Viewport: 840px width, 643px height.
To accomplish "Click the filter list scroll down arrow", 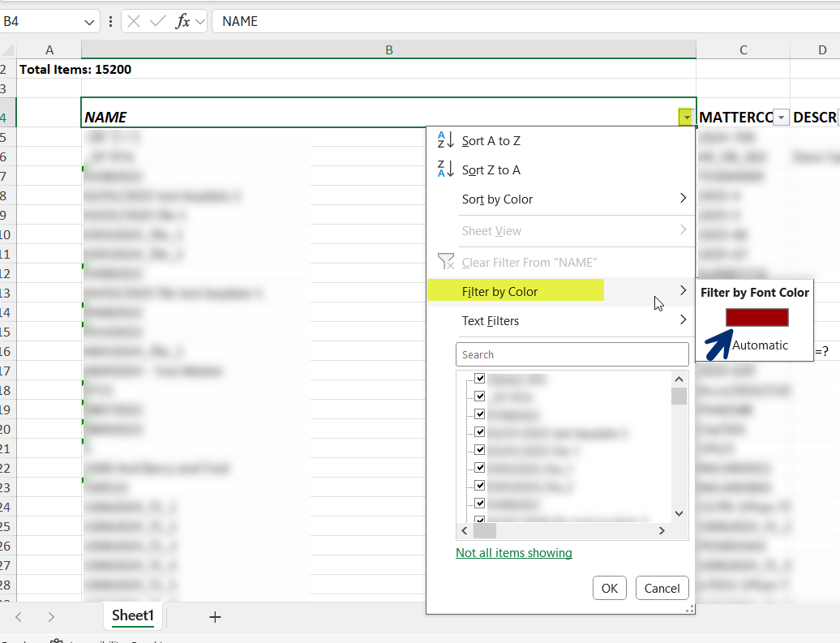I will [679, 513].
